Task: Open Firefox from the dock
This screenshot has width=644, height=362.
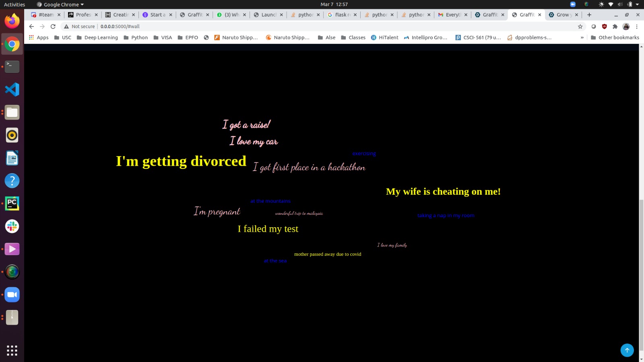Action: point(12,21)
